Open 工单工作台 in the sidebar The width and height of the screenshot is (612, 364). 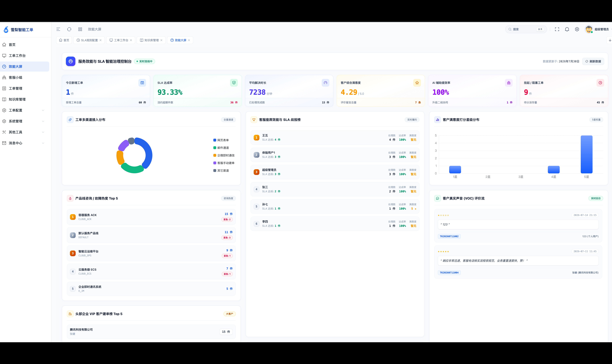(24, 56)
